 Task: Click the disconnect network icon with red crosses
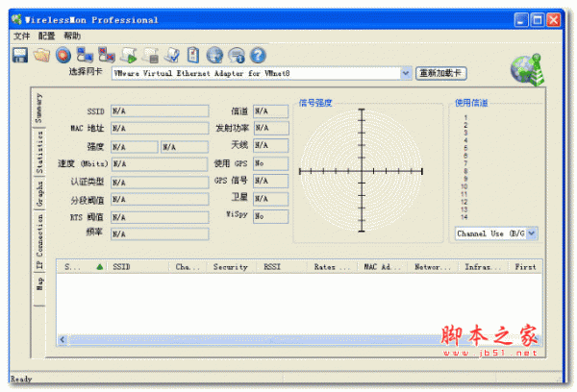click(x=107, y=55)
